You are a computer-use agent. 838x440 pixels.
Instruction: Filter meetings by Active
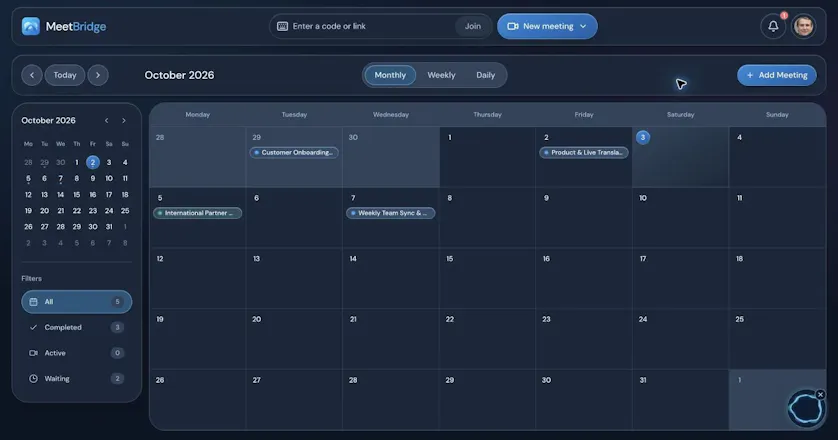point(76,353)
